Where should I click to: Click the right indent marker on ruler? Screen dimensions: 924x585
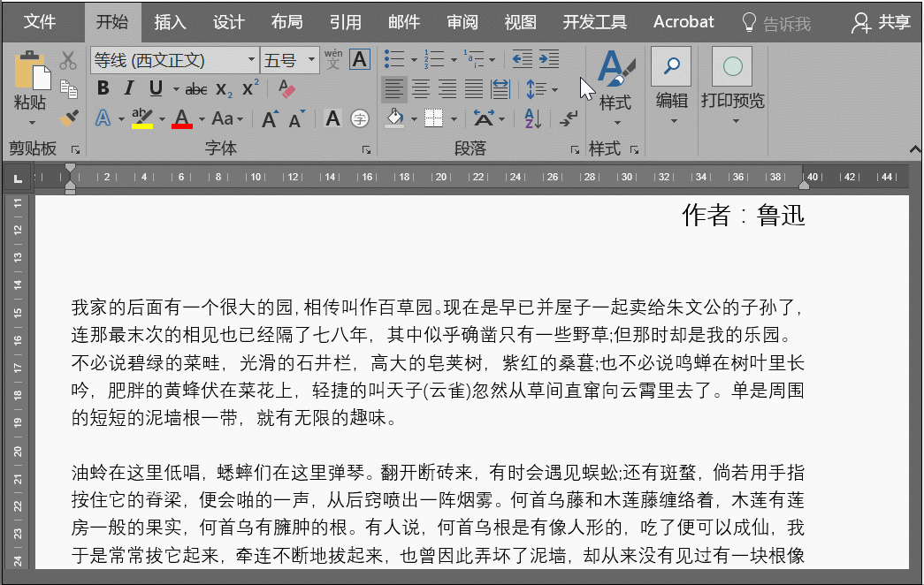[804, 185]
